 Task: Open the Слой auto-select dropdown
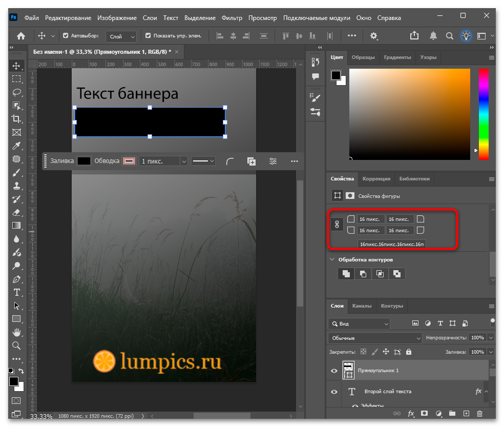tap(121, 36)
